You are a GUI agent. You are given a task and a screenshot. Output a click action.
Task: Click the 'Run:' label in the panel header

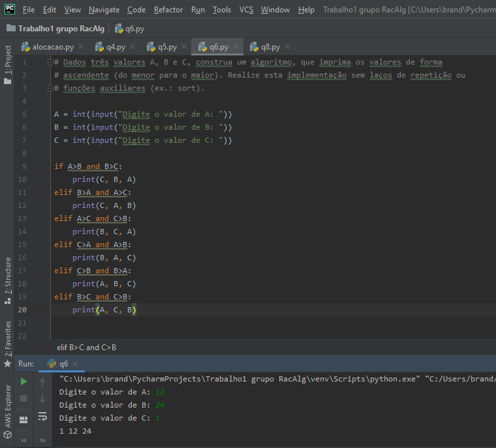click(26, 364)
